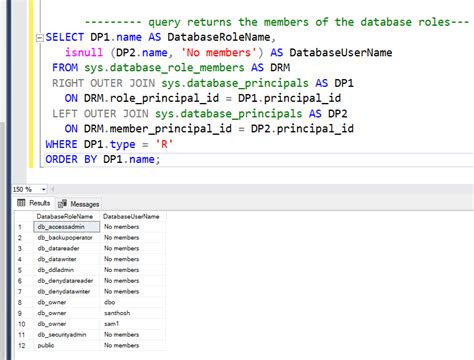Click the Results grid icon
Image resolution: width=474 pixels, height=360 pixels.
click(x=21, y=203)
